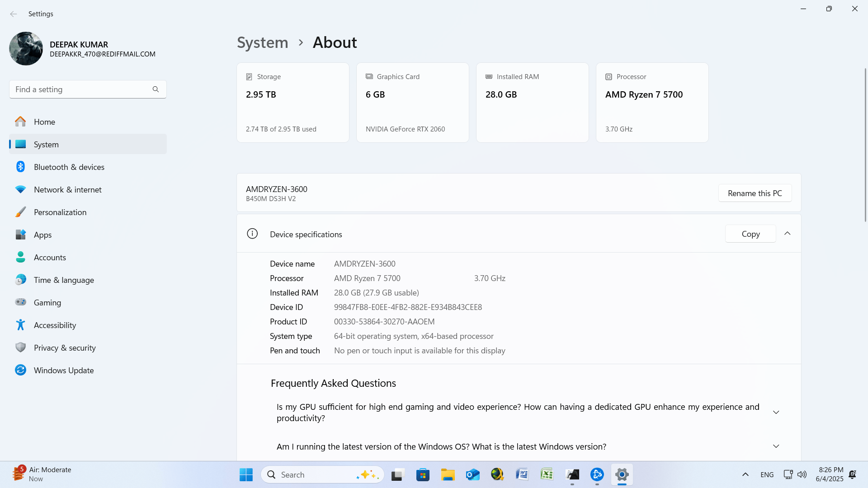Open Task View from the taskbar
Screen dimensions: 868x488
(397, 474)
